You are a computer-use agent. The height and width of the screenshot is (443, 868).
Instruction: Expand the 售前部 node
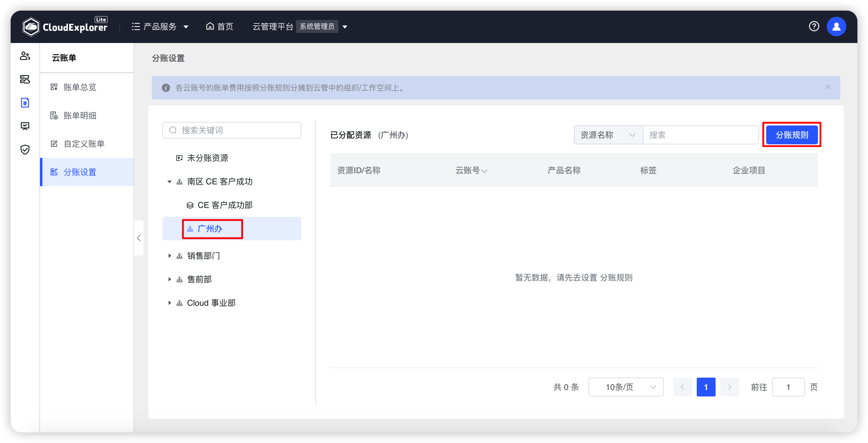(x=169, y=279)
